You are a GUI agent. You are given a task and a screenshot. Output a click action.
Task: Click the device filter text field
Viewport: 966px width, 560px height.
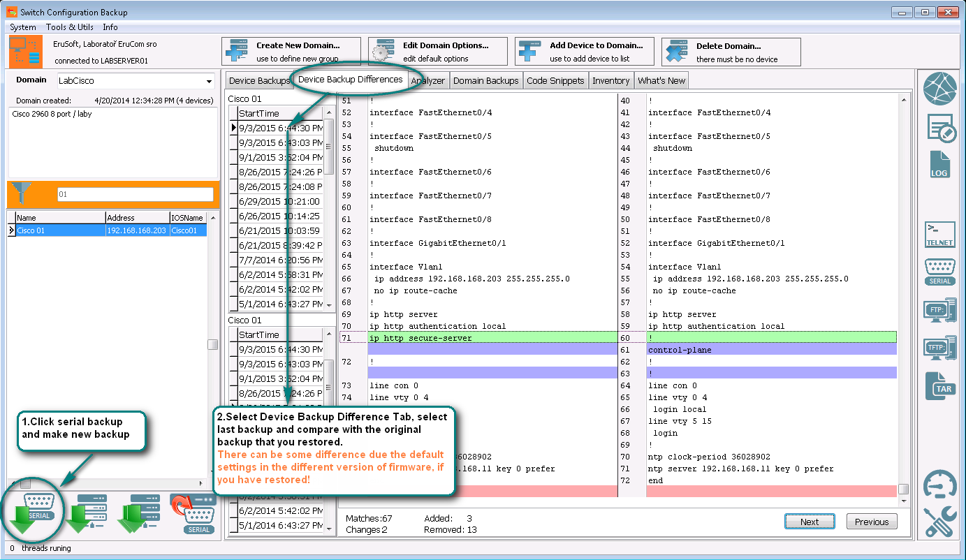(x=134, y=194)
